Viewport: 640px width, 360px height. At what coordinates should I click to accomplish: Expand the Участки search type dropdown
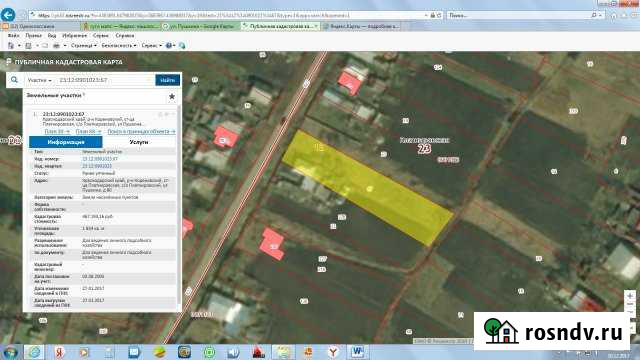[x=39, y=80]
